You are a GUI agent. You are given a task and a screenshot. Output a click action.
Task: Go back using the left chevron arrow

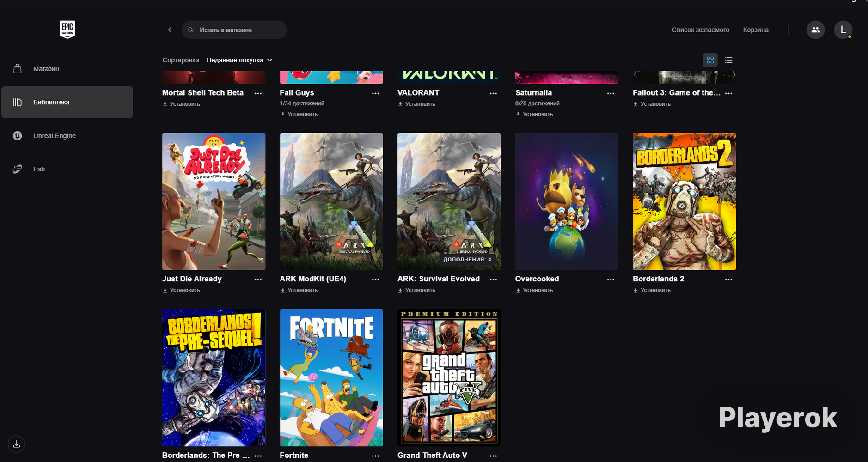pos(170,30)
